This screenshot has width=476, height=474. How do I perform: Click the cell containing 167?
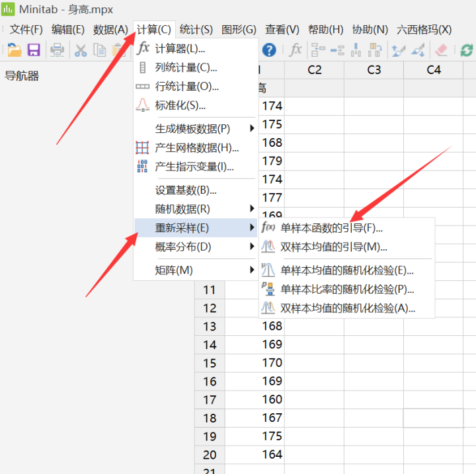255,418
